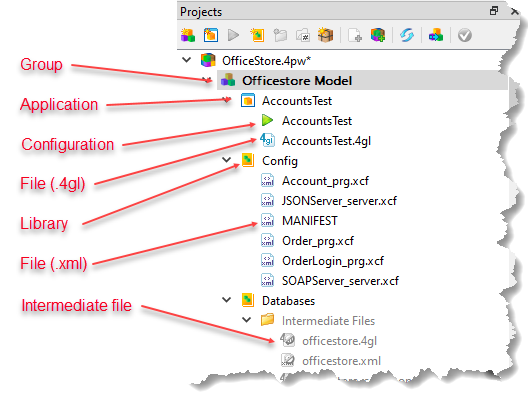Image resolution: width=528 pixels, height=399 pixels.
Task: Collapse the Databases library chevron
Action: pos(227,300)
